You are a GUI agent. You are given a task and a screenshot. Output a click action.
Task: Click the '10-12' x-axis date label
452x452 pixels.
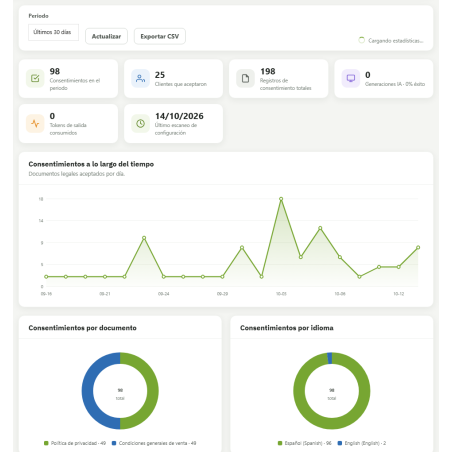point(398,294)
